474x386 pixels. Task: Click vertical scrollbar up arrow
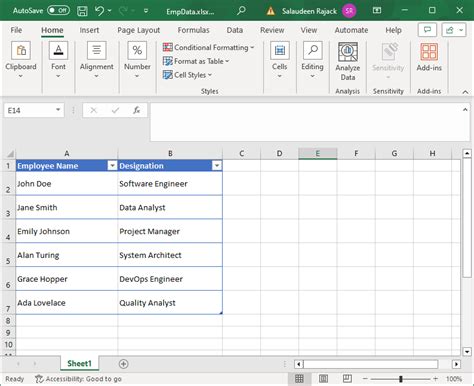click(467, 153)
